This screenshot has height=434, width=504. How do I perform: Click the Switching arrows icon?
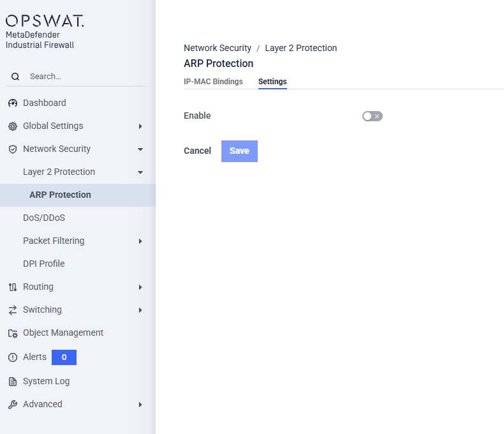(x=13, y=310)
